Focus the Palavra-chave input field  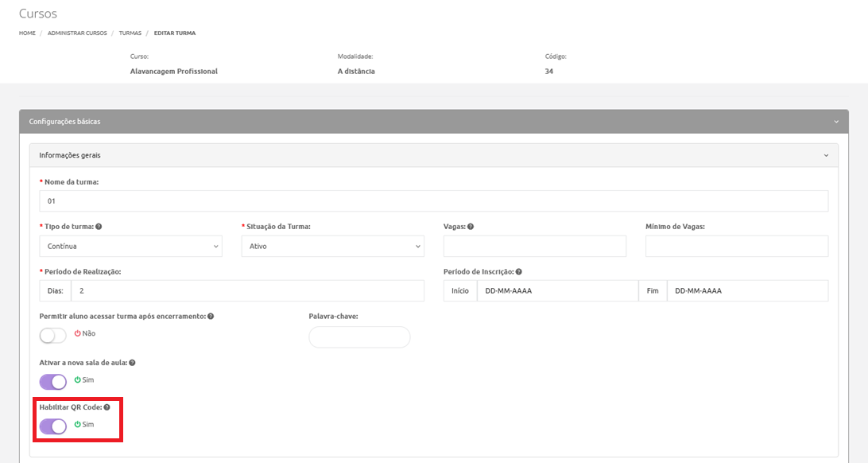(x=359, y=337)
